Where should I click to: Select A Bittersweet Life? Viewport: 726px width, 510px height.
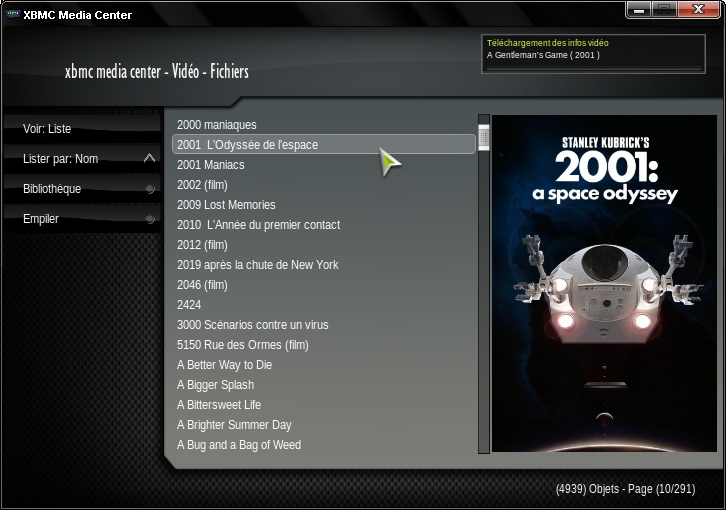pos(324,405)
